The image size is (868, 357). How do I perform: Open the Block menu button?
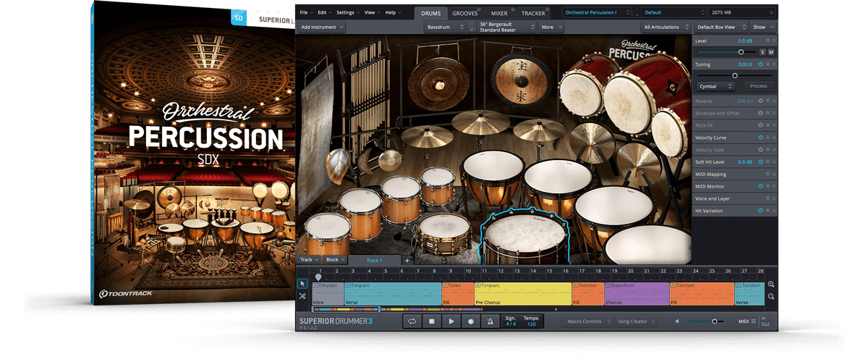pos(335,260)
